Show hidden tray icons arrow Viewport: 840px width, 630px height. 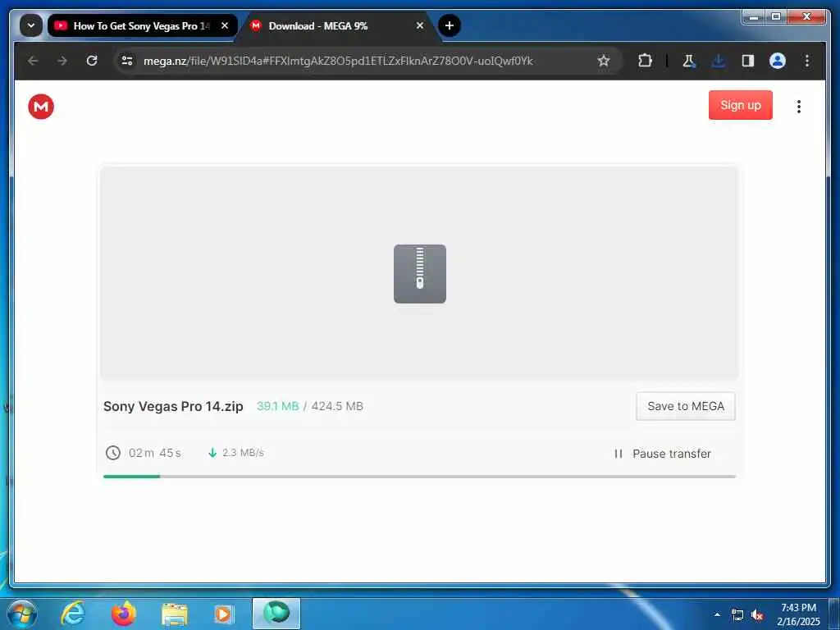(717, 614)
